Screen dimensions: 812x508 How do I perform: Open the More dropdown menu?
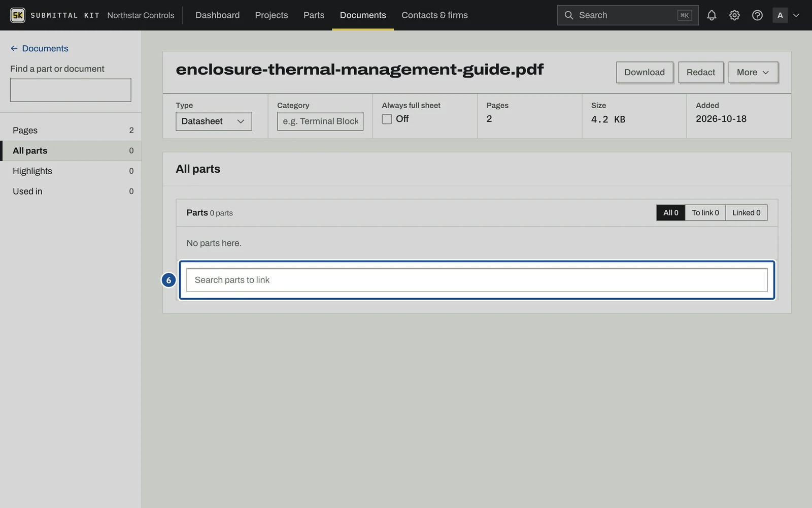753,72
